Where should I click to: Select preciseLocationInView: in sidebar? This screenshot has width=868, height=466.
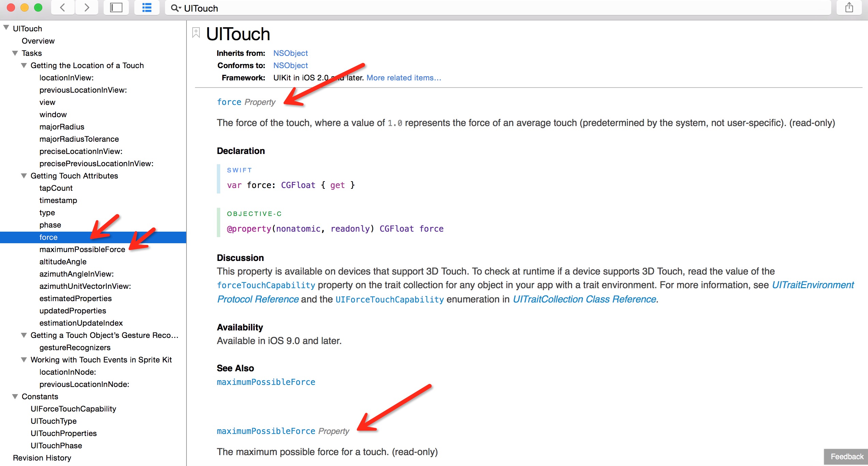[81, 151]
